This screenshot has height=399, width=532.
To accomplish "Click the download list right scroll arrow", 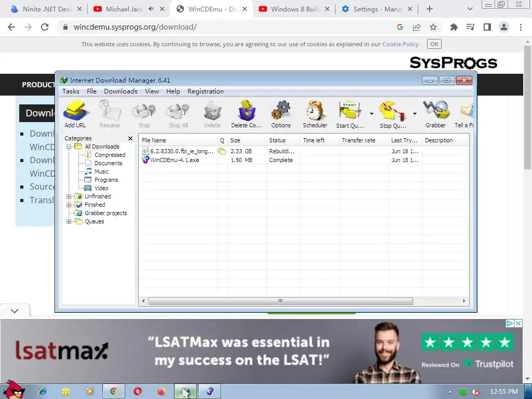I will [x=464, y=301].
